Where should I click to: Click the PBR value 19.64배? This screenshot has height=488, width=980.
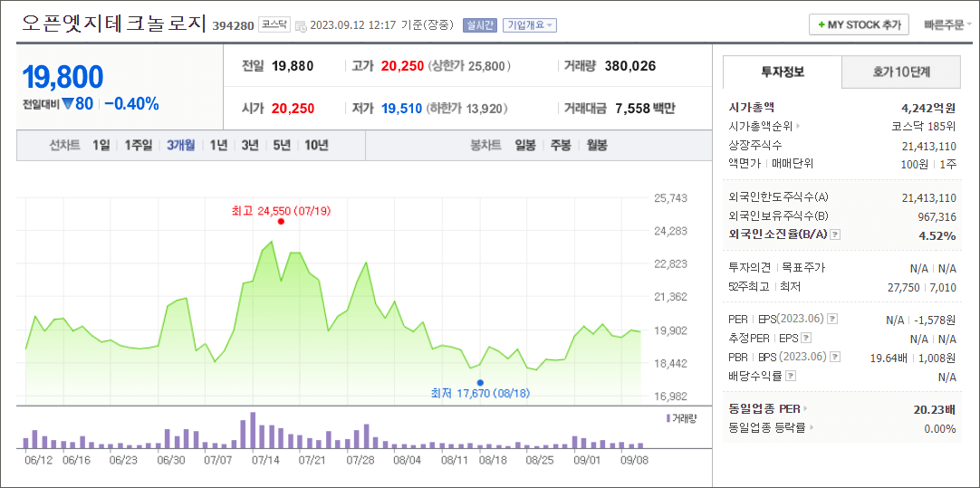(x=888, y=358)
